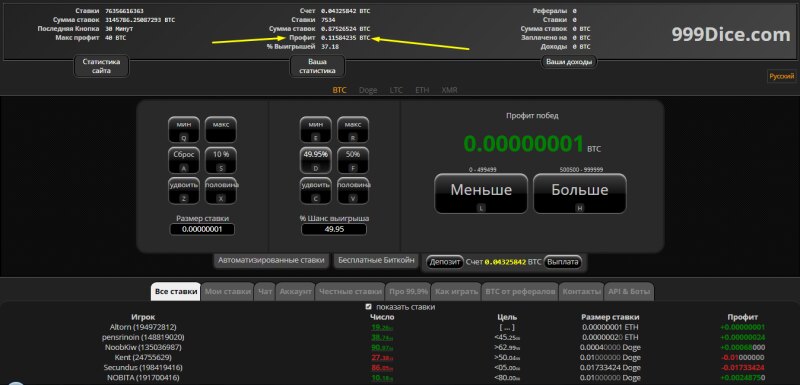This screenshot has height=385, width=800.
Task: Click the Сброс bet button
Action: (184, 160)
